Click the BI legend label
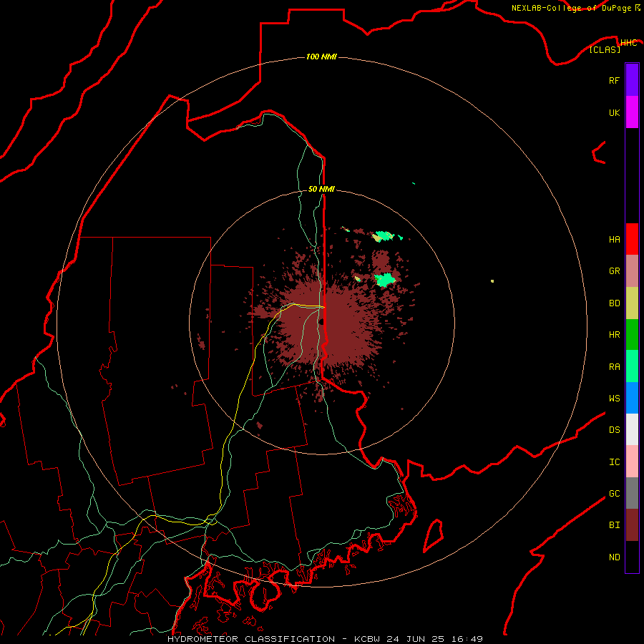 click(615, 525)
